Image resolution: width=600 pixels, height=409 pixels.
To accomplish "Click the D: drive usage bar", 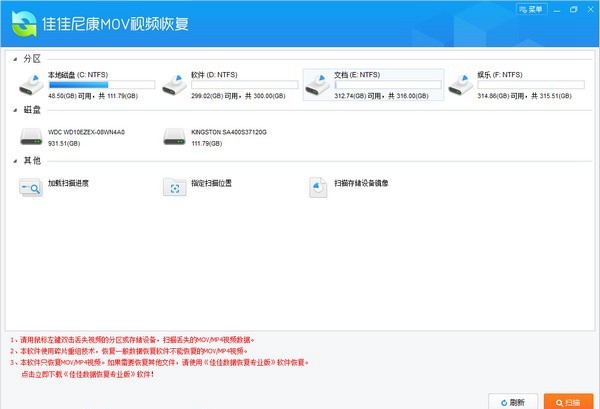I will click(245, 85).
